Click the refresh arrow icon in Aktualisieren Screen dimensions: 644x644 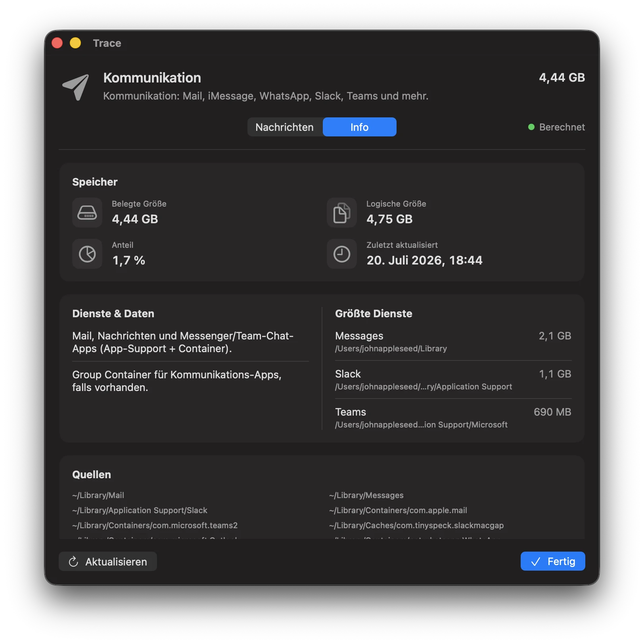point(73,562)
